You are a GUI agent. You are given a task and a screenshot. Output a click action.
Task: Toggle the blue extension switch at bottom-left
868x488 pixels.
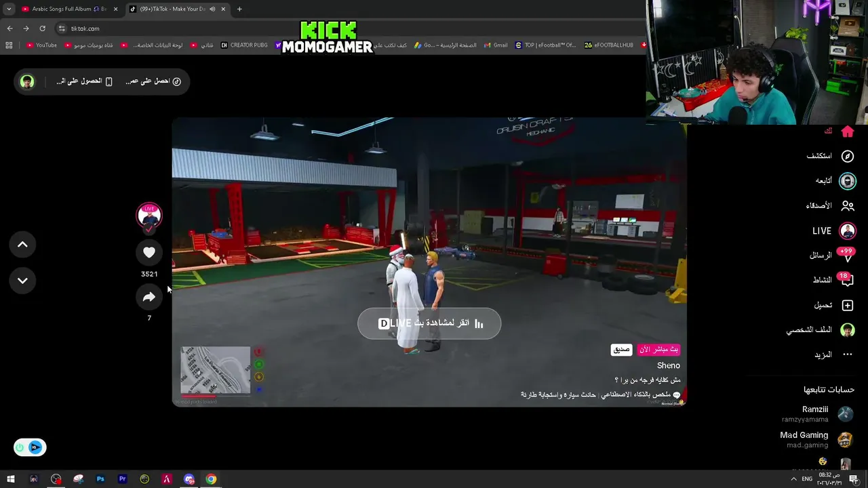point(30,447)
